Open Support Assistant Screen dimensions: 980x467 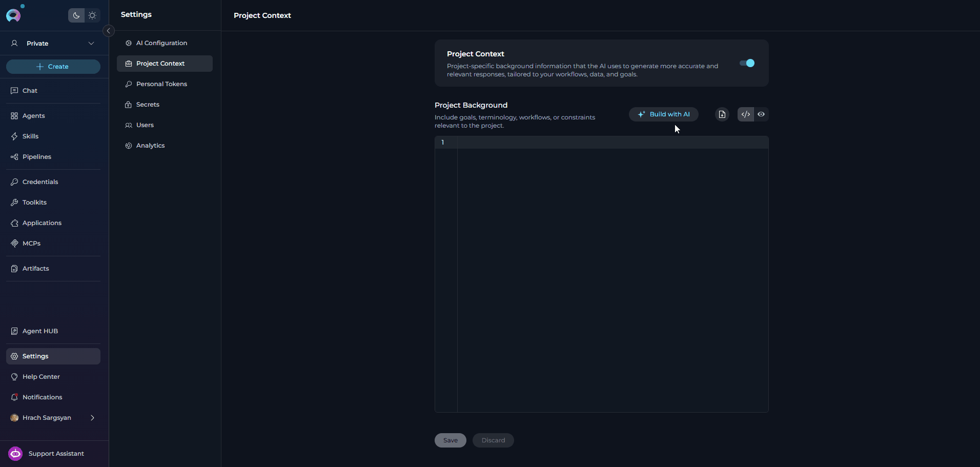[53, 454]
